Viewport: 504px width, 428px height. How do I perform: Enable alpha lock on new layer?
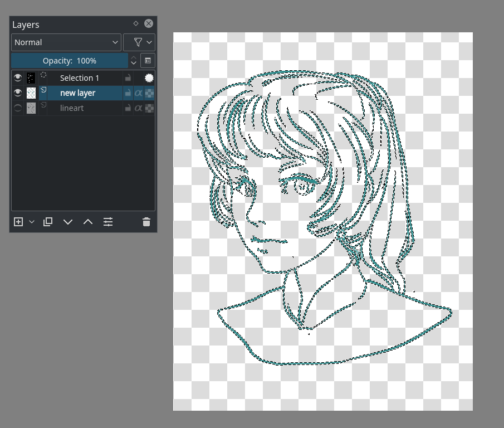point(138,93)
